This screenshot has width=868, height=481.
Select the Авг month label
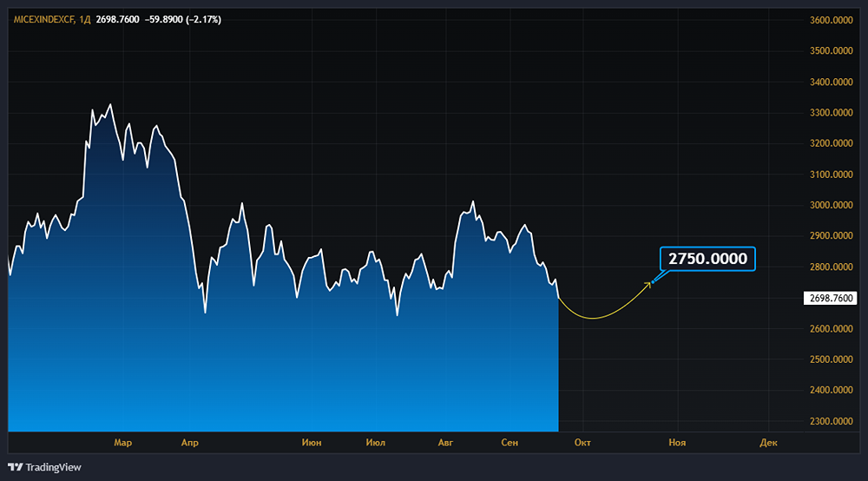[445, 443]
